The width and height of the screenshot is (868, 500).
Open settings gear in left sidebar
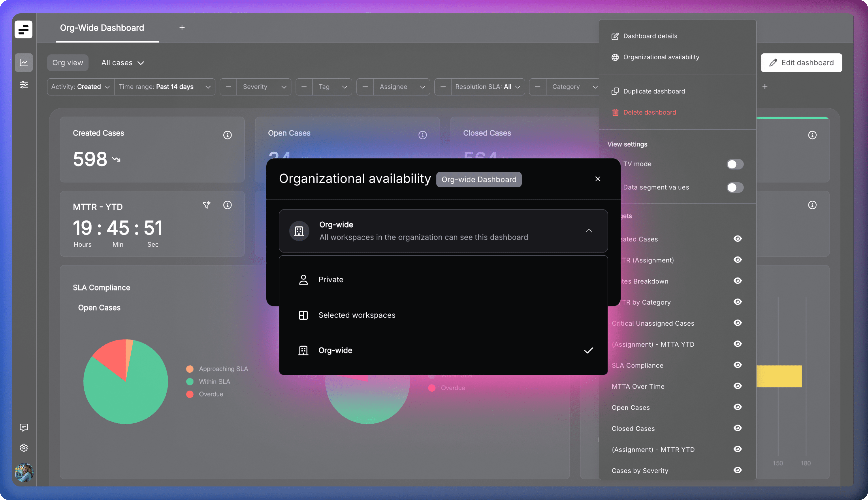pos(24,448)
